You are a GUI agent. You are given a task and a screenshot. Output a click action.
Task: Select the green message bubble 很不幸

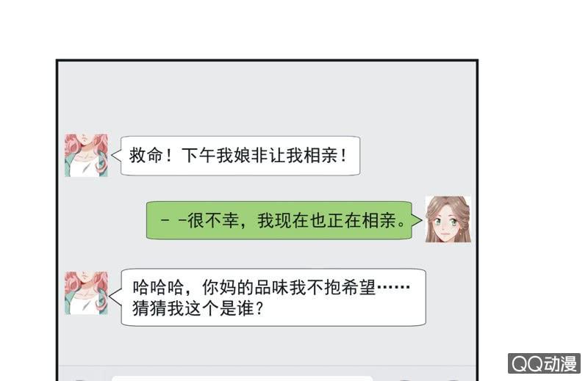tap(279, 220)
